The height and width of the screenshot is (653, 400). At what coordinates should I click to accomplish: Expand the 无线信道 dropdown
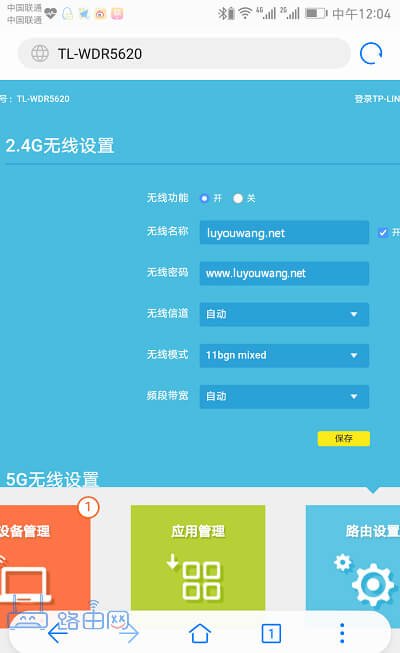tap(284, 314)
